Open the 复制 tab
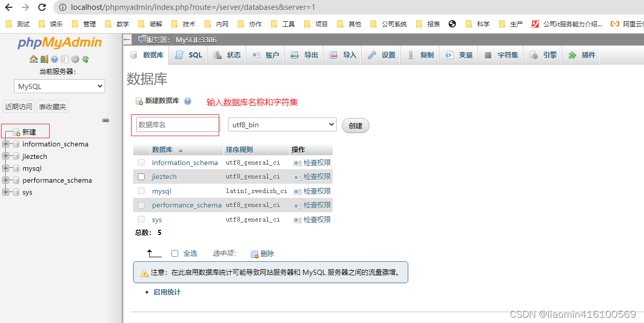Screen dimensions: 644x323 (420, 55)
